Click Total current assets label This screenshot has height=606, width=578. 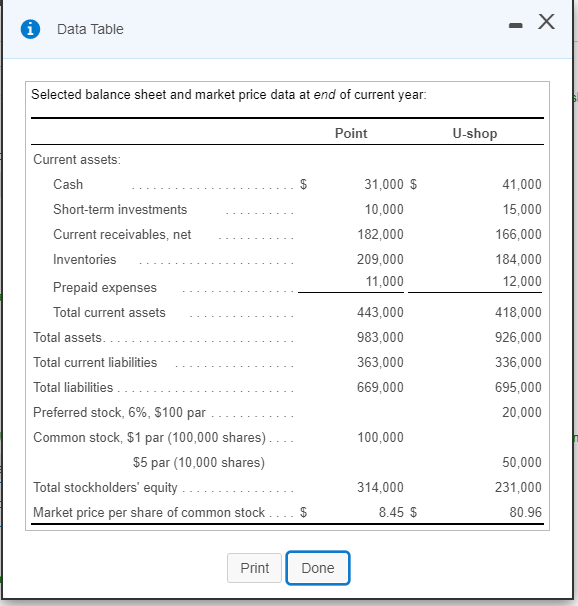tap(109, 312)
